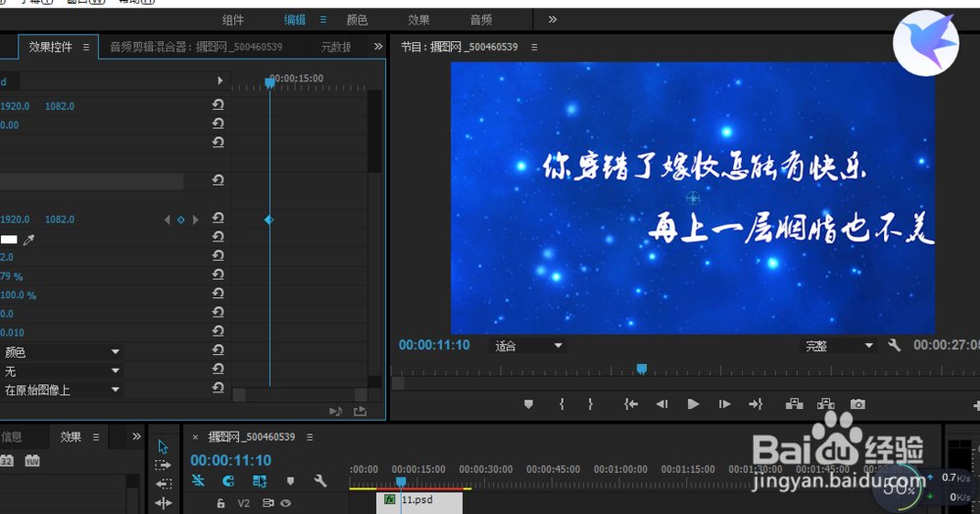Click the fx badge on 11.psd clip

pos(390,499)
